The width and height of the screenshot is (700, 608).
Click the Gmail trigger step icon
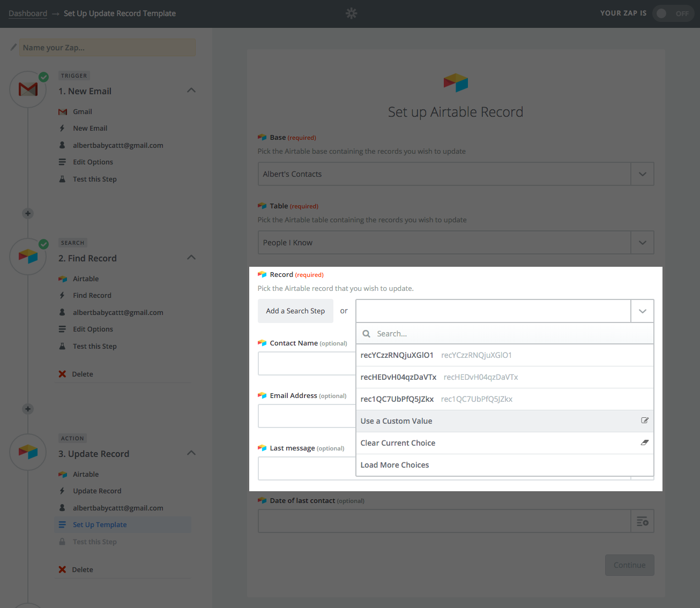pos(28,89)
